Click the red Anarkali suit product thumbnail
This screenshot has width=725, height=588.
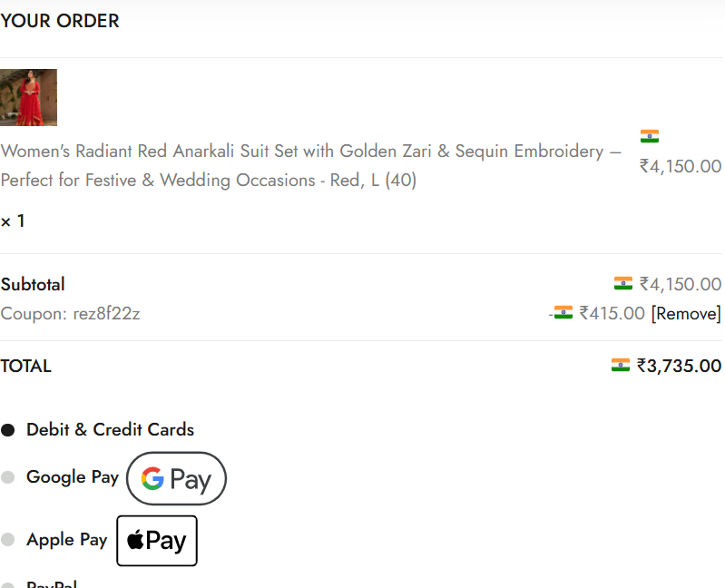[x=28, y=97]
